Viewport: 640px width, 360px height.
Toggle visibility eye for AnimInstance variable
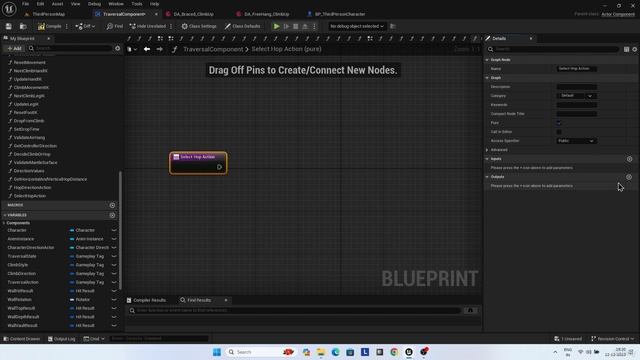[114, 239]
